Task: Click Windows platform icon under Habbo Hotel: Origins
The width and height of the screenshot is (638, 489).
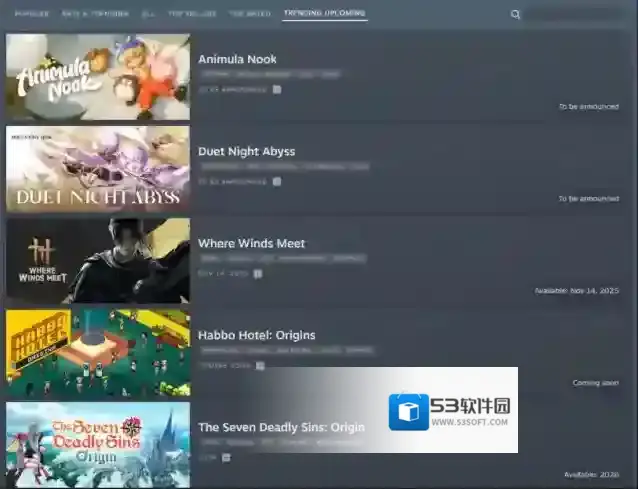Action: (x=261, y=365)
